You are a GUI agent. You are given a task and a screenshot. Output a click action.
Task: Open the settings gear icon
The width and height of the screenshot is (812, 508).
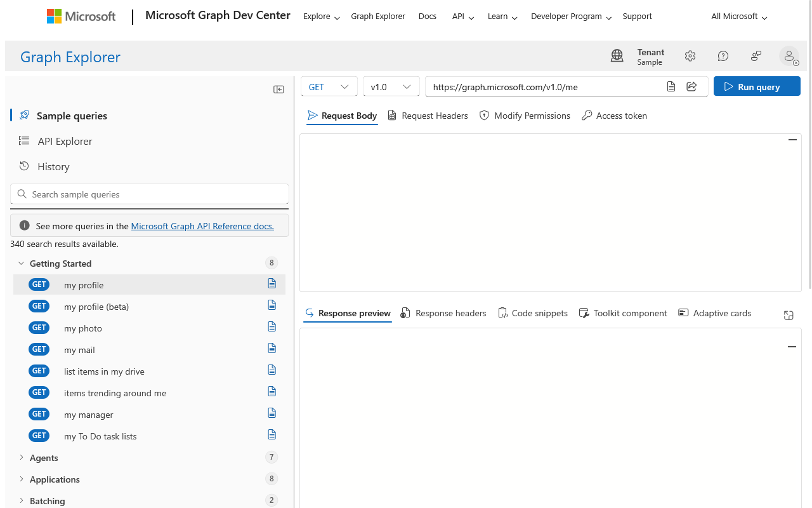(x=690, y=56)
